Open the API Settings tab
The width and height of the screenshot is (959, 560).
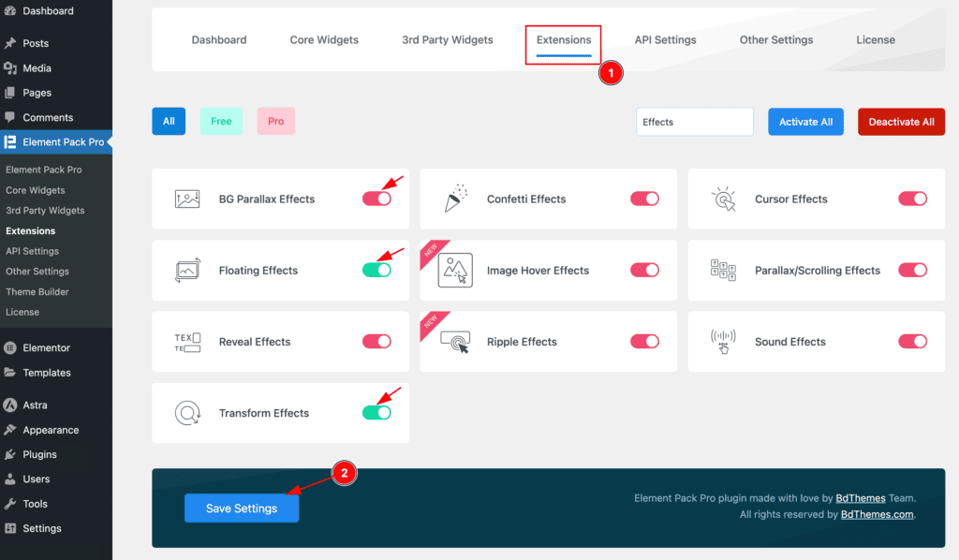[x=666, y=39]
